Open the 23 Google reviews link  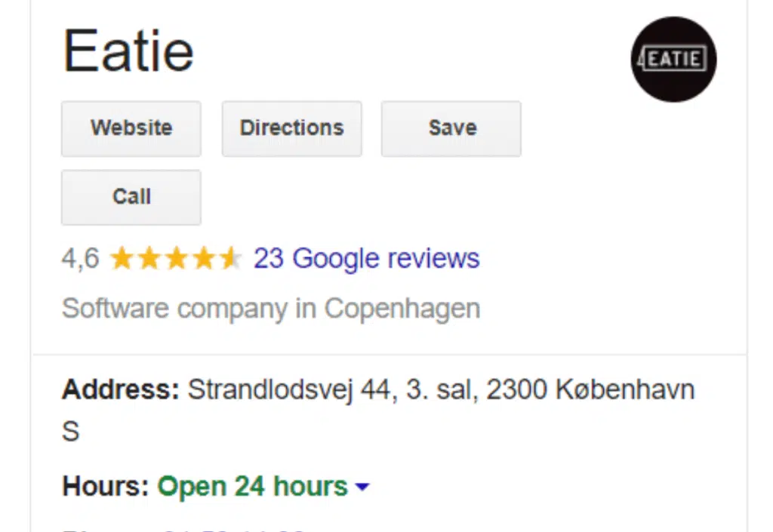[366, 259]
